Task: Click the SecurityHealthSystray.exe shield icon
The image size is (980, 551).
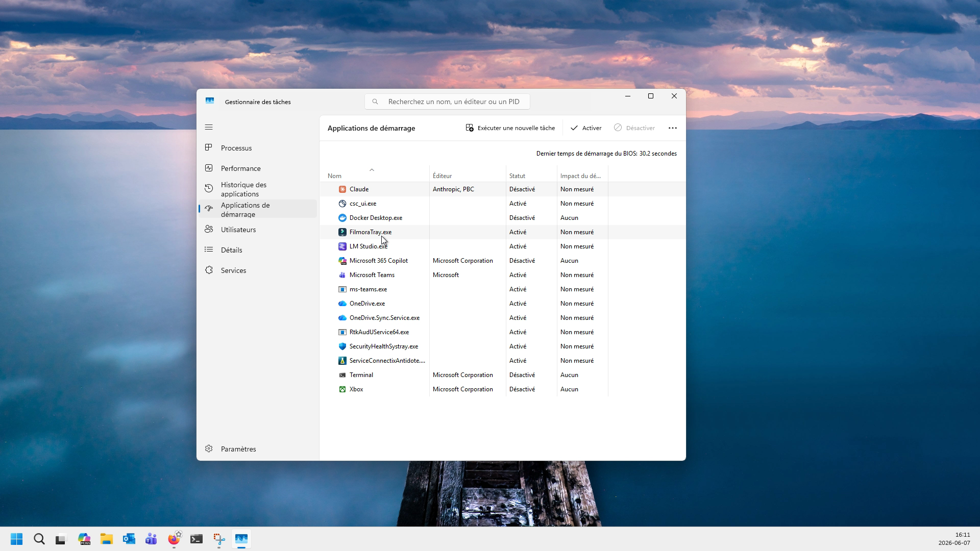Action: tap(342, 346)
